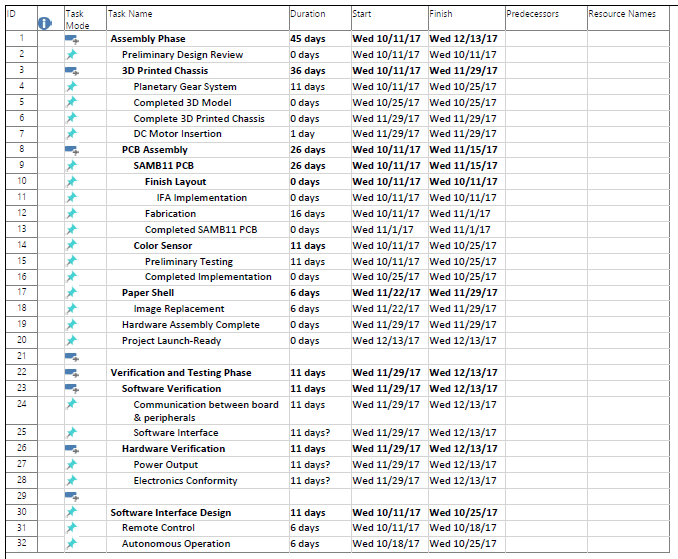Click the pin icon for Color Sensor row
Viewport: 678px width, 559px height.
[72, 245]
